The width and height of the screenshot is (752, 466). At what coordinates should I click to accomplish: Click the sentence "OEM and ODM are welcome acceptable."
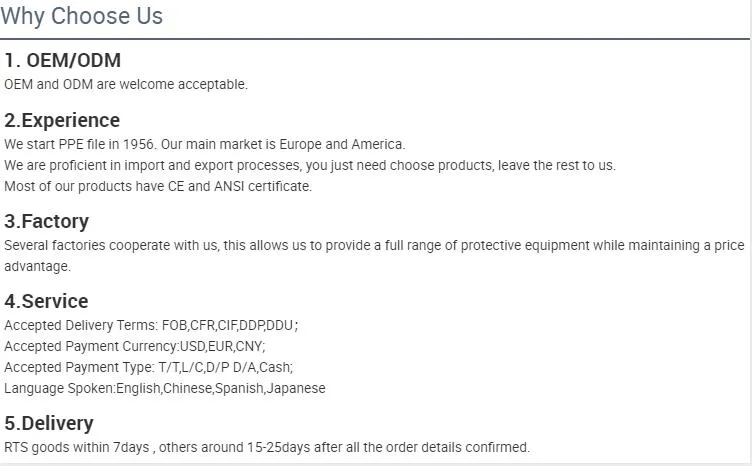coord(126,84)
